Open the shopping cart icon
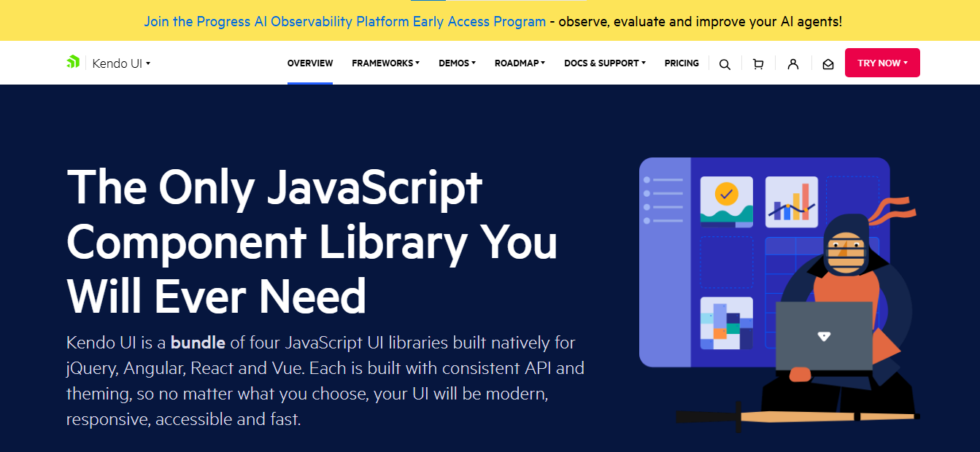Viewport: 980px width, 452px height. pyautogui.click(x=758, y=64)
